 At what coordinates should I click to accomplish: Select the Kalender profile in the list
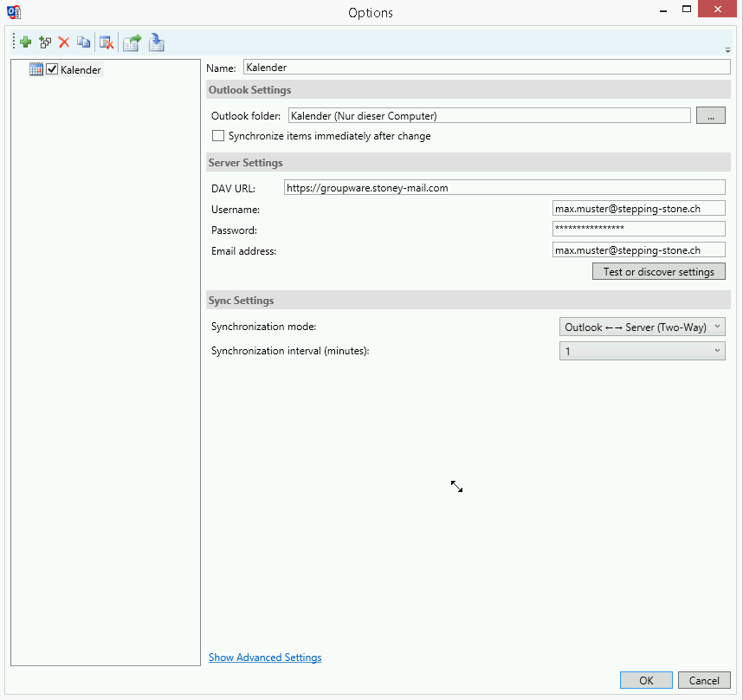81,70
